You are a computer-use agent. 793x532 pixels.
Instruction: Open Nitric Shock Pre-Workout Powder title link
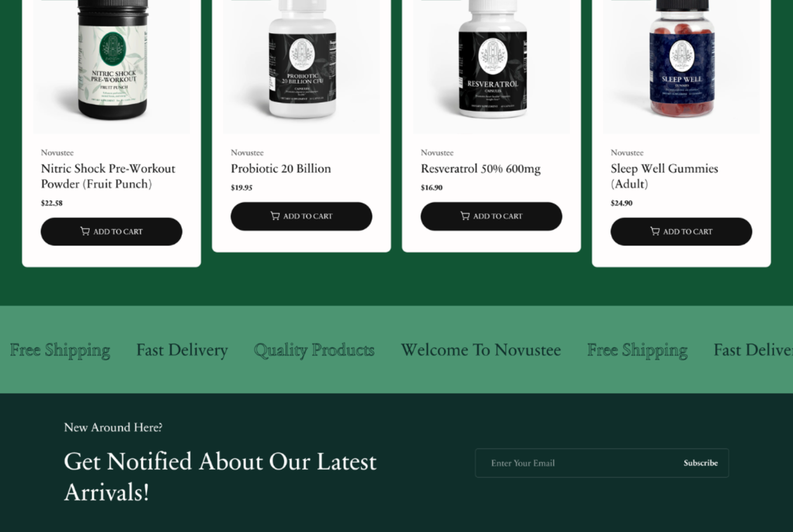pos(108,176)
